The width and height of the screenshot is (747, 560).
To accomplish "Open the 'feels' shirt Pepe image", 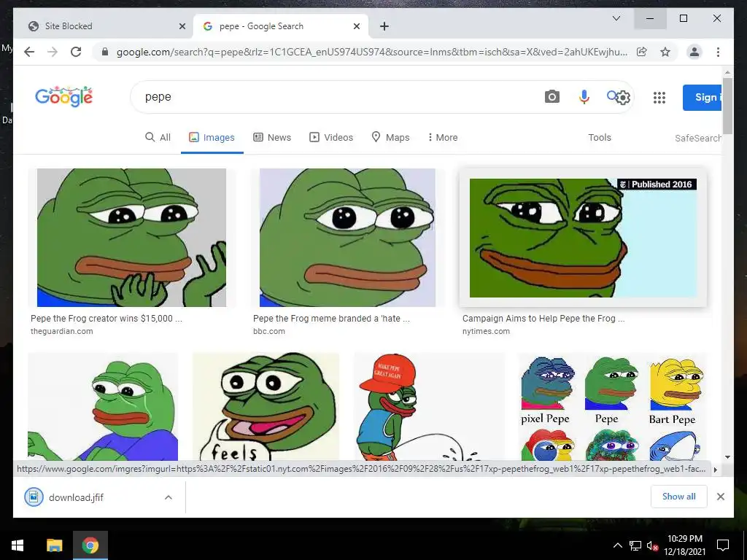I will 266,406.
